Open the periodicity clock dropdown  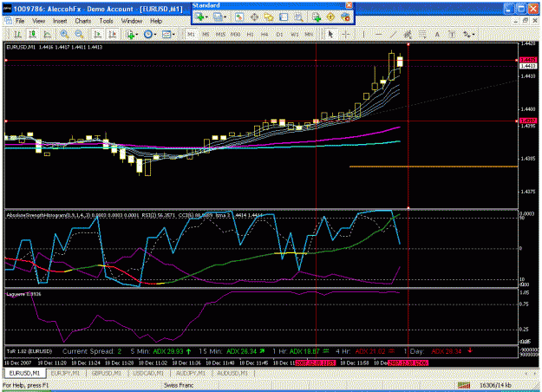(x=150, y=34)
